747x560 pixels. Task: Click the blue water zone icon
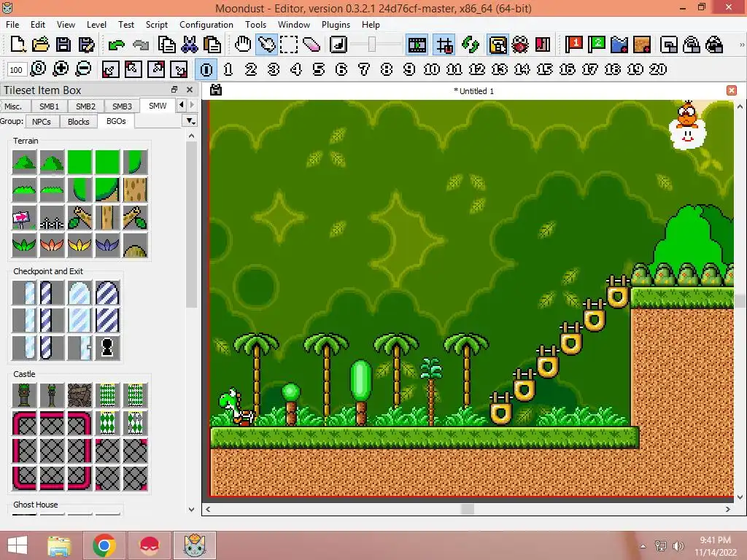coord(619,44)
